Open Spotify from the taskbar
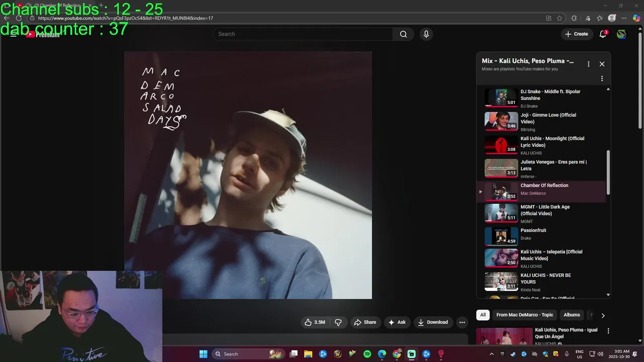 367,354
